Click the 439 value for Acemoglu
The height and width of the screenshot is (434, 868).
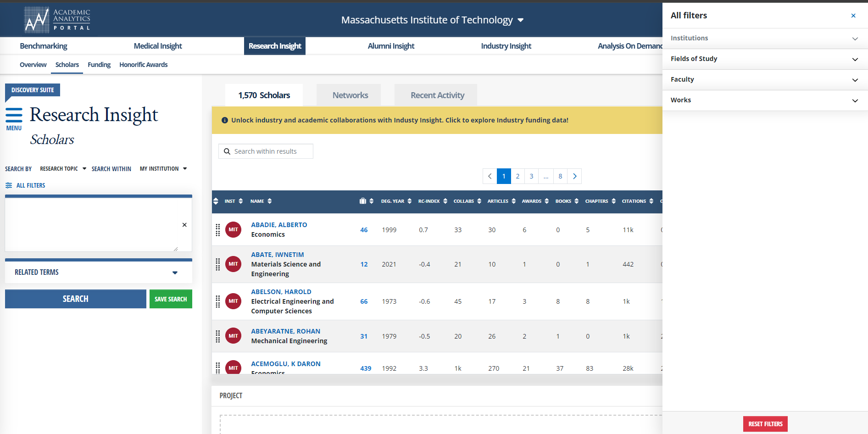[366, 368]
